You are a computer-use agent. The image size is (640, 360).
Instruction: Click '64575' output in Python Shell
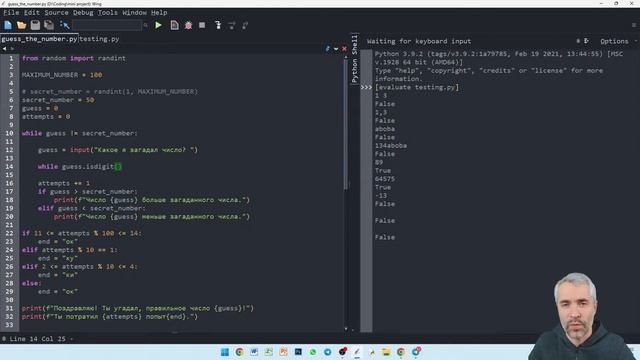385,179
